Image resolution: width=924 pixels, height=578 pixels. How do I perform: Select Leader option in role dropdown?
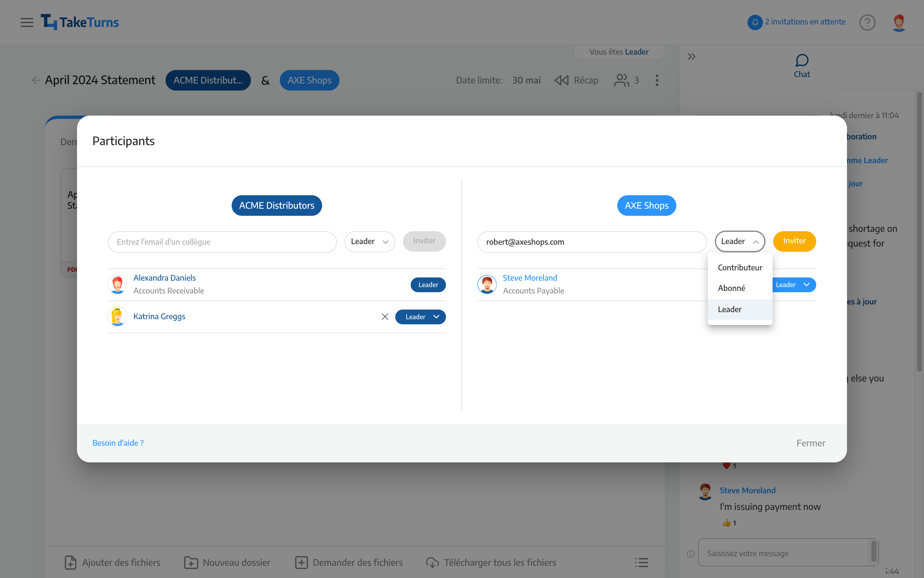pos(740,309)
